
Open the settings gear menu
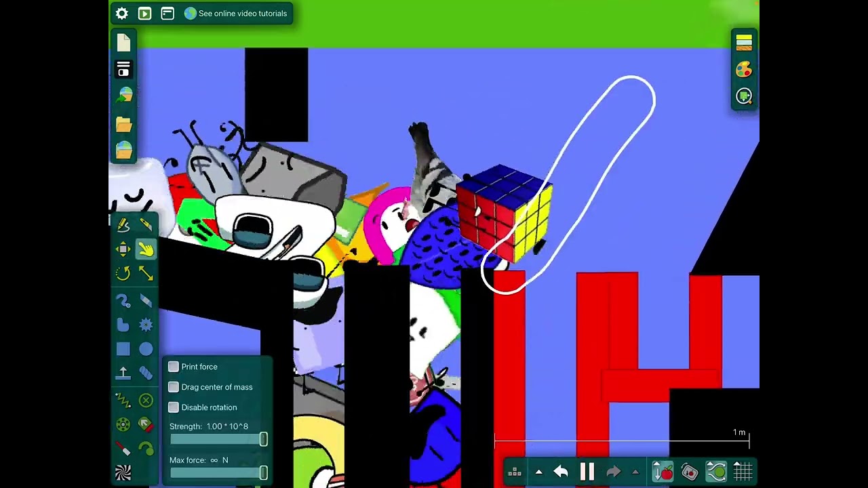pyautogui.click(x=122, y=14)
